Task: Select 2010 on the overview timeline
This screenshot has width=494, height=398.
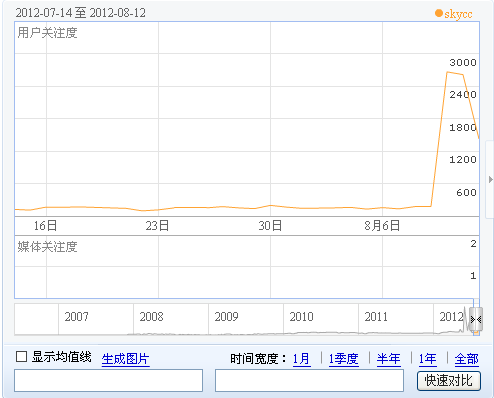Action: coord(302,316)
